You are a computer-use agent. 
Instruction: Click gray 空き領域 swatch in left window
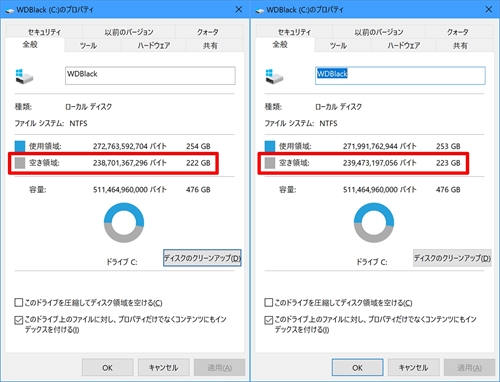[20, 163]
